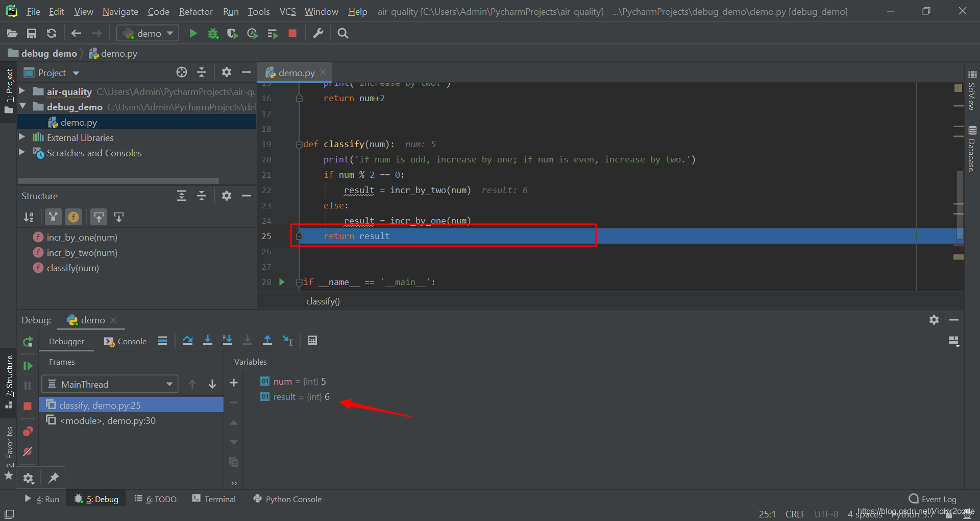Image resolution: width=980 pixels, height=521 pixels.
Task: Click Step Over in debugger toolbar
Action: tap(188, 340)
